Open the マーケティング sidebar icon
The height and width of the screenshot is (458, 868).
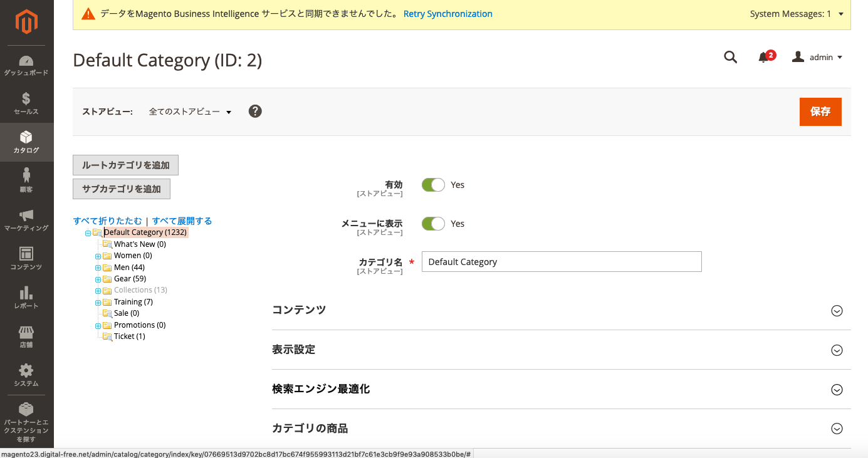pos(26,216)
